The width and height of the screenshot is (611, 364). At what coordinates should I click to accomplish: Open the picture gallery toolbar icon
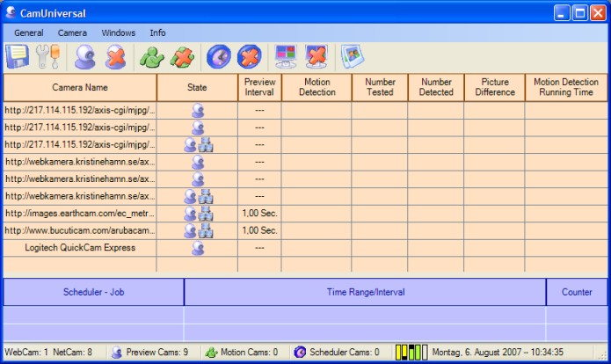tap(352, 57)
